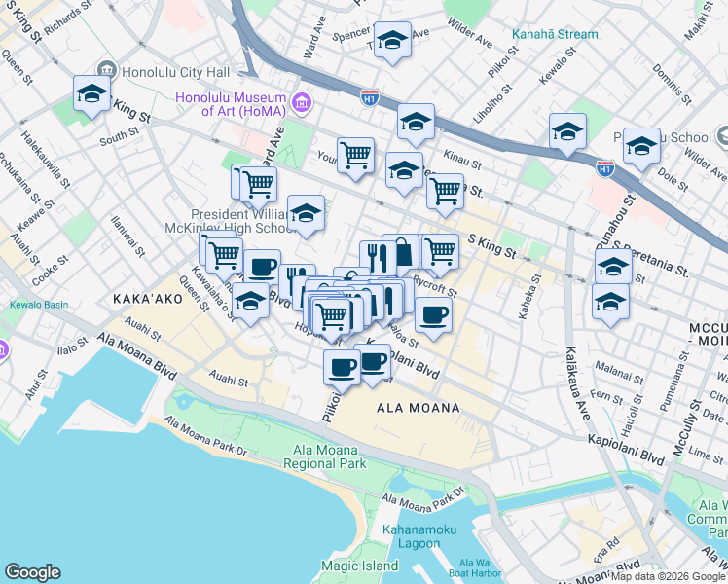Click the McCully St label
The height and width of the screenshot is (584, 728).
click(687, 427)
